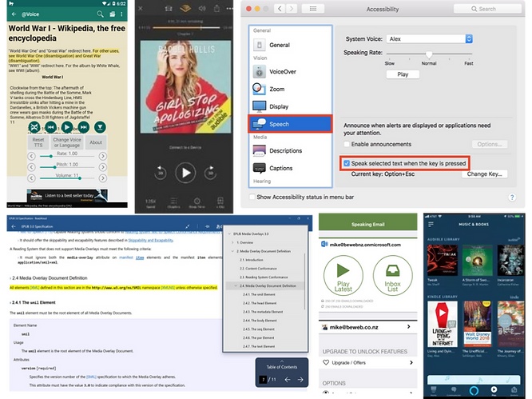Image resolution: width=532 pixels, height=399 pixels.
Task: Tap Play Latest in Speaking Email
Action: pos(343,275)
